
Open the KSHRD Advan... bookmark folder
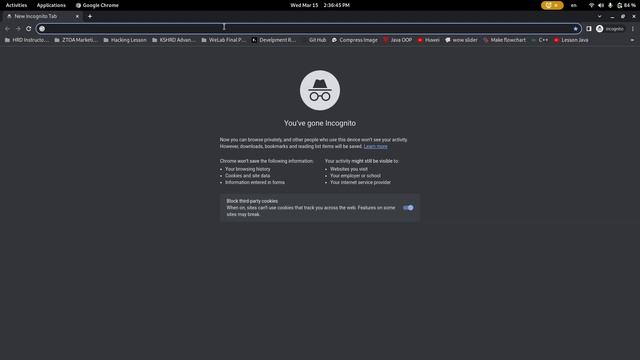[173, 40]
